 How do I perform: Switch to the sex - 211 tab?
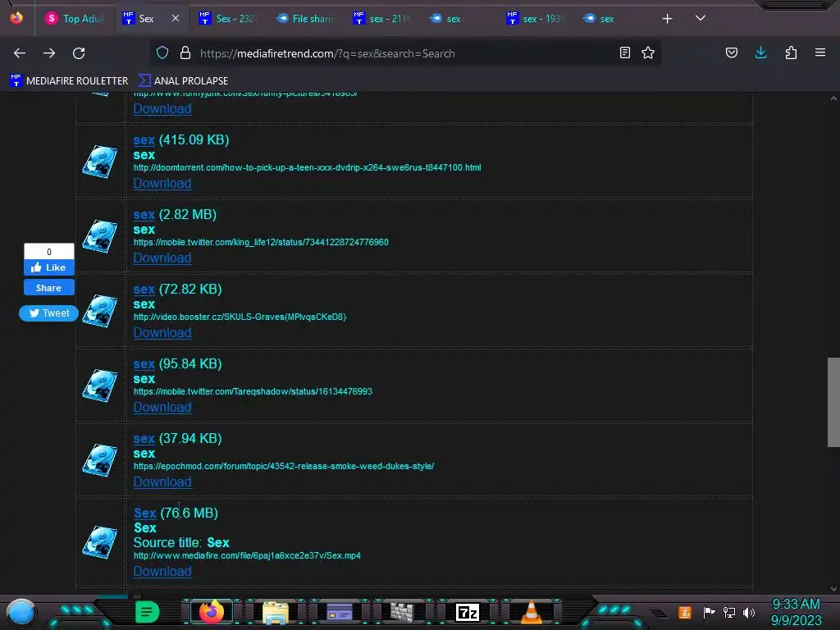click(381, 19)
